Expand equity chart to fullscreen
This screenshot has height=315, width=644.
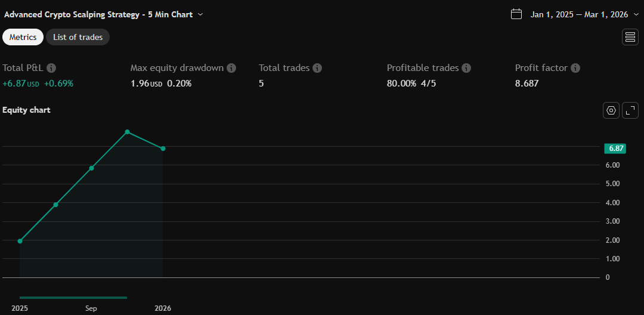(630, 110)
